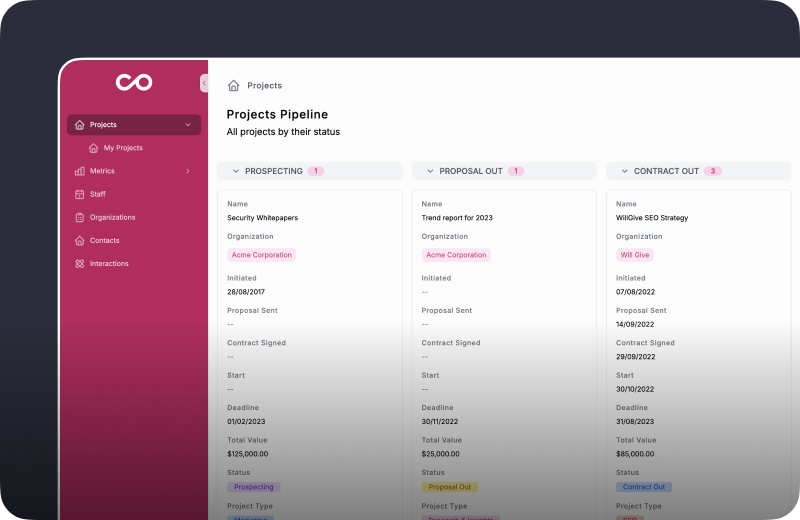This screenshot has width=800, height=520.
Task: Click the Staff calendar icon
Action: coord(80,194)
